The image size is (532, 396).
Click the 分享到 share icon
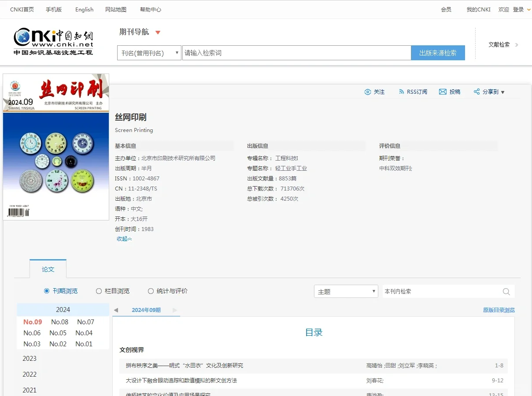pyautogui.click(x=477, y=92)
